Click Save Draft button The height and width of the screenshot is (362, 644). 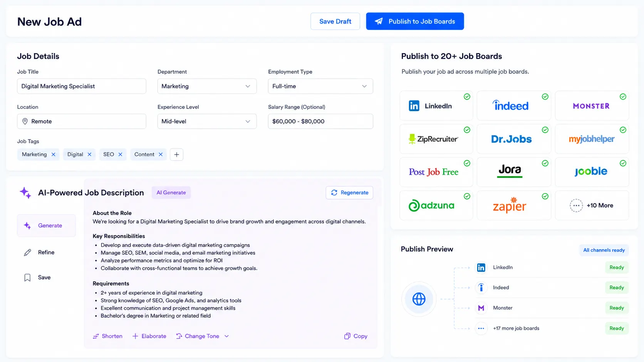point(335,21)
